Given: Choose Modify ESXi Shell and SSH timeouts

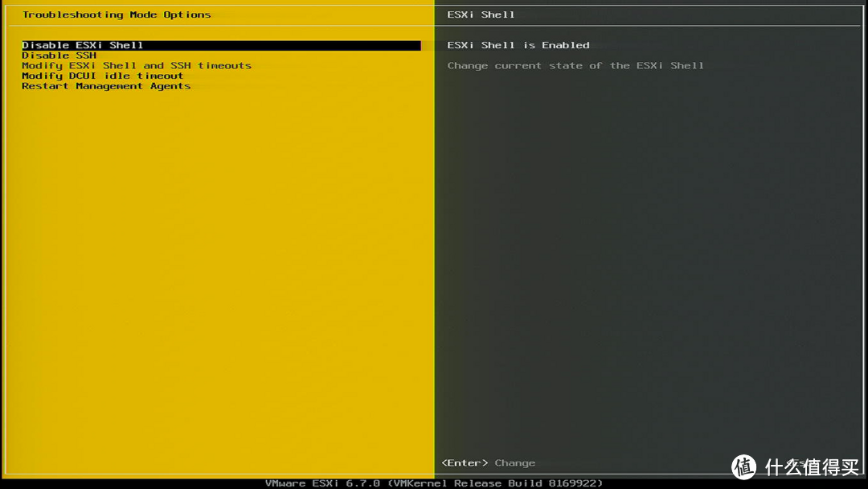Looking at the screenshot, I should tap(137, 65).
